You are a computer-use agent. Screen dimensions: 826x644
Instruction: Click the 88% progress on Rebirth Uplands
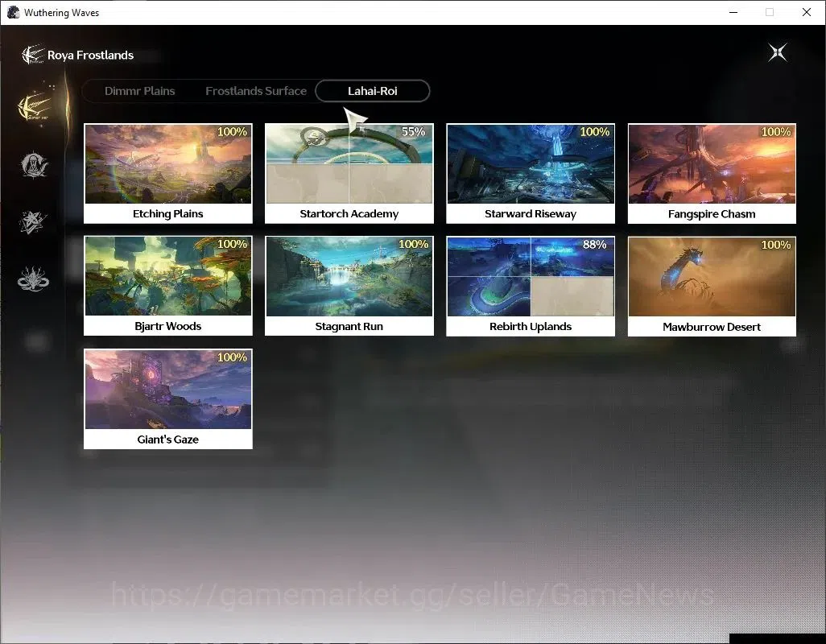click(595, 245)
